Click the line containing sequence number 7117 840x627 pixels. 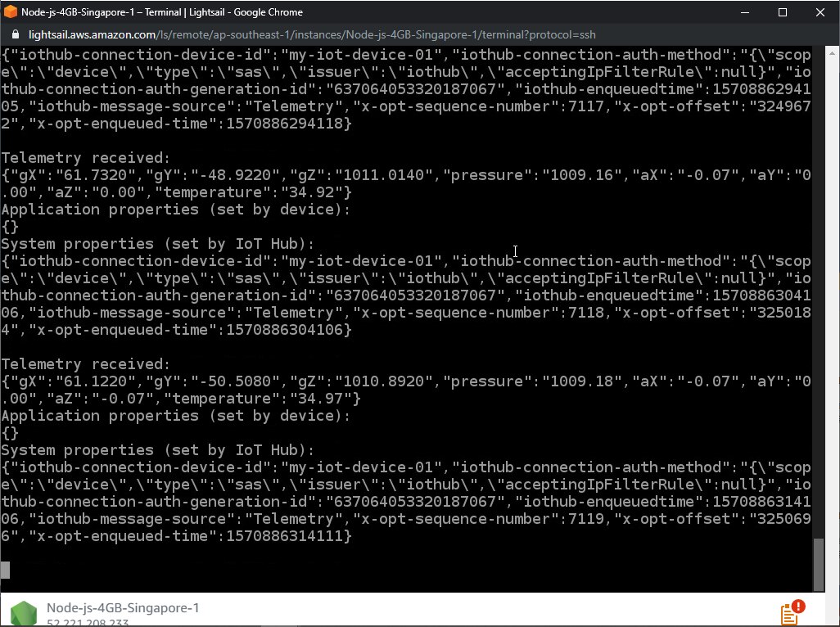coord(405,106)
